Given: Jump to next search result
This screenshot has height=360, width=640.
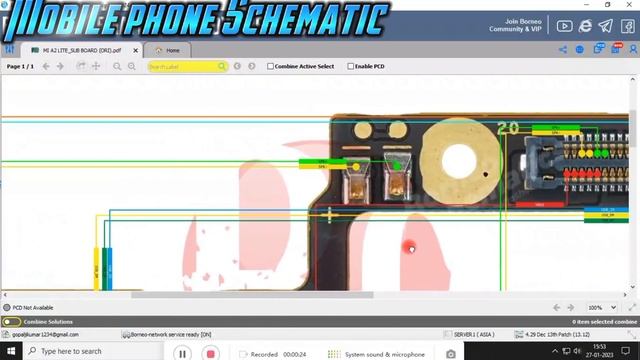Looking at the screenshot, I should point(252,66).
